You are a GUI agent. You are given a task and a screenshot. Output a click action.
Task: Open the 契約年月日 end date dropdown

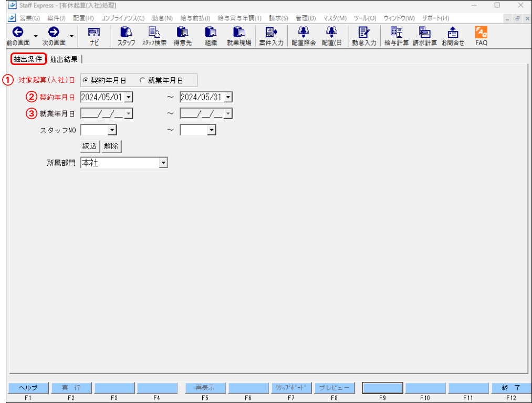pos(228,97)
